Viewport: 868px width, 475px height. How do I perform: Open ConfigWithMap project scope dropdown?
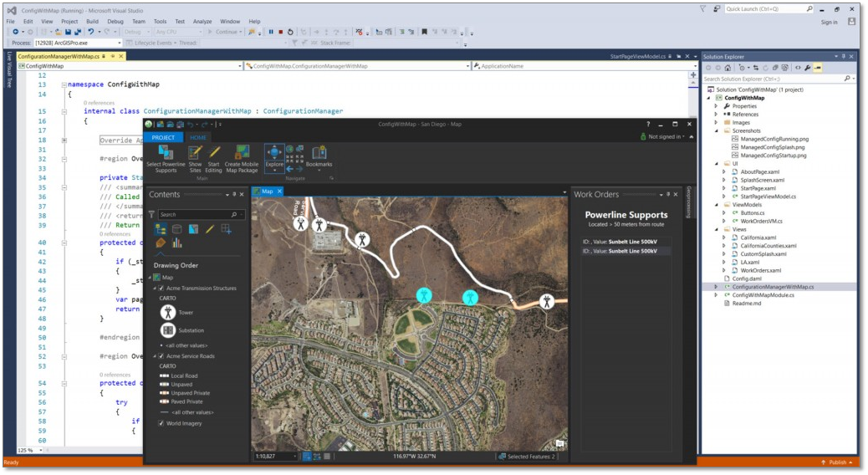click(x=240, y=66)
